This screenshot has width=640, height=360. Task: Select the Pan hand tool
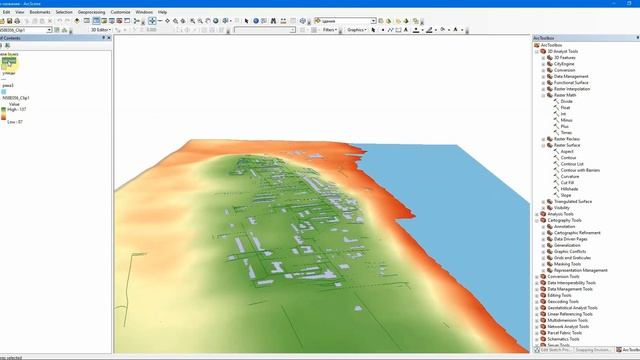click(x=208, y=21)
